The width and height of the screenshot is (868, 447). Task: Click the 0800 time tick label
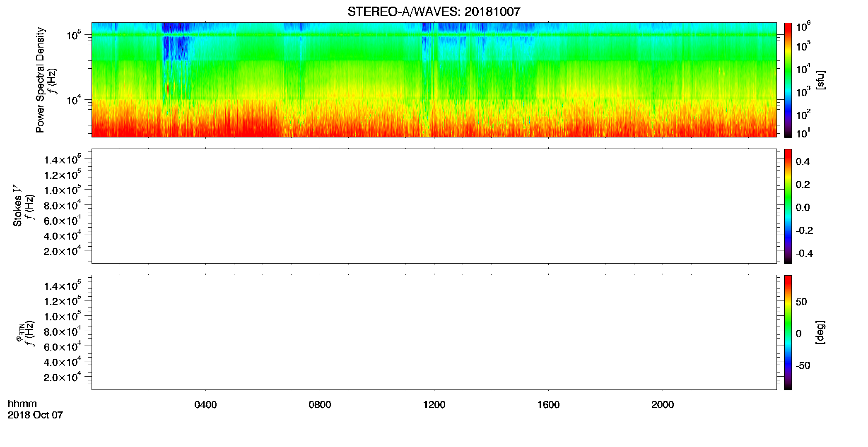(320, 405)
